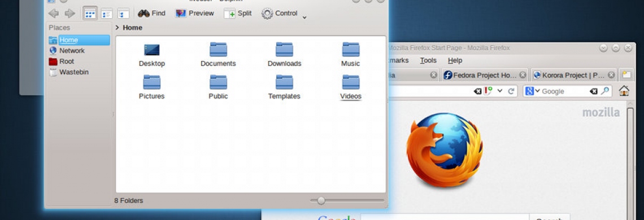Click the bookmark-add icon in the address bar

click(x=488, y=91)
